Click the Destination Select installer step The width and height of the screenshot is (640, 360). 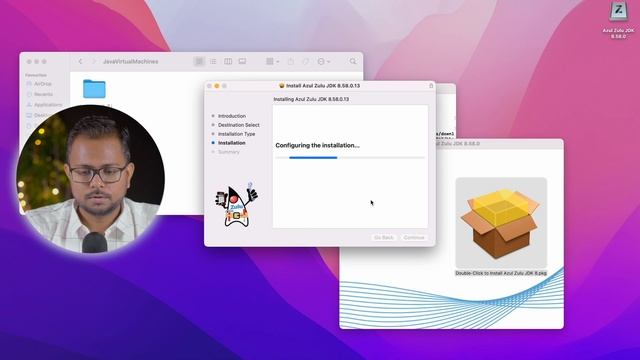238,125
